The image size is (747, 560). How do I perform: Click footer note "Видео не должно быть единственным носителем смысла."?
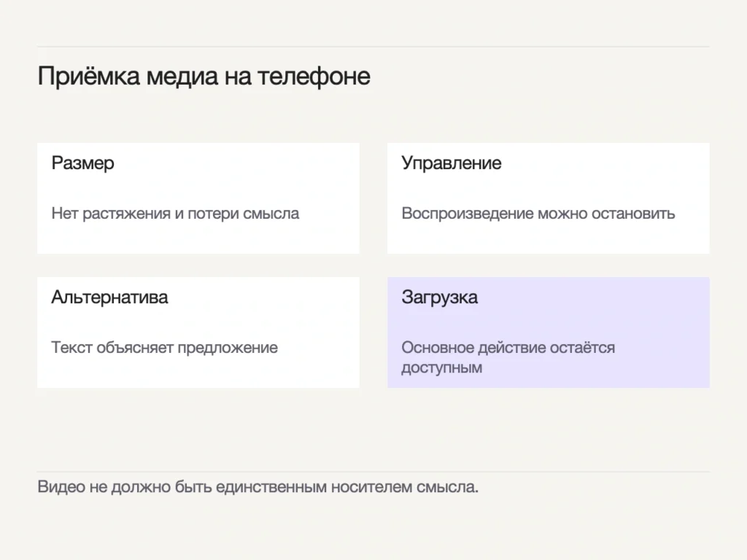pyautogui.click(x=258, y=487)
